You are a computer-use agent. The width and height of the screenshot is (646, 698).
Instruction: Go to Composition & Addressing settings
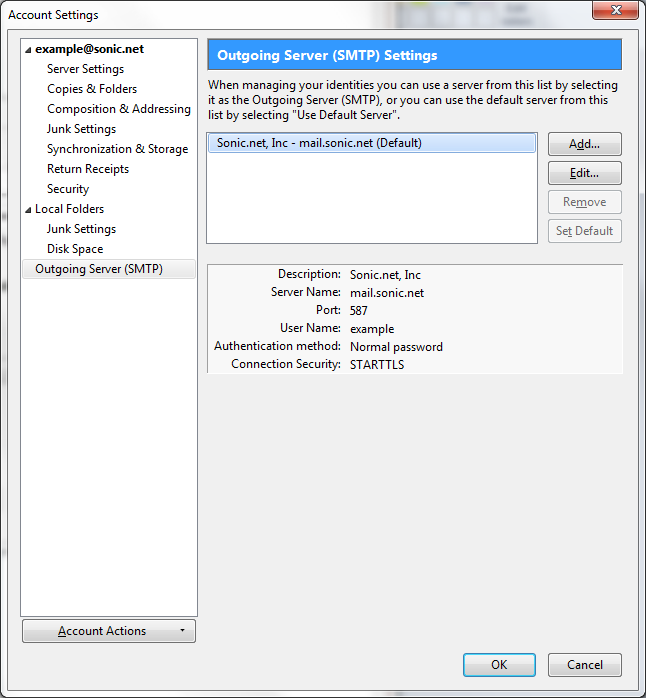coord(118,109)
